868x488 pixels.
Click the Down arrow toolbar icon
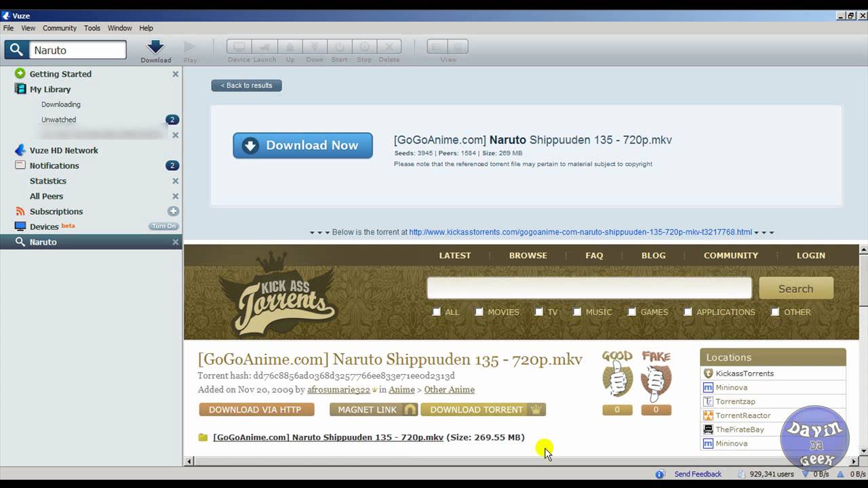click(315, 47)
